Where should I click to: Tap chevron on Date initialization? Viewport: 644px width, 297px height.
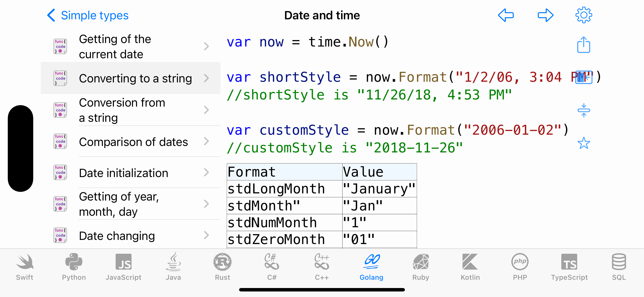tap(206, 172)
